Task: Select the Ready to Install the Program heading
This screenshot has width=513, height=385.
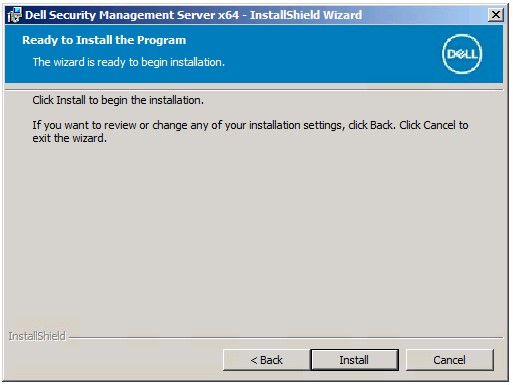Action: coord(104,40)
